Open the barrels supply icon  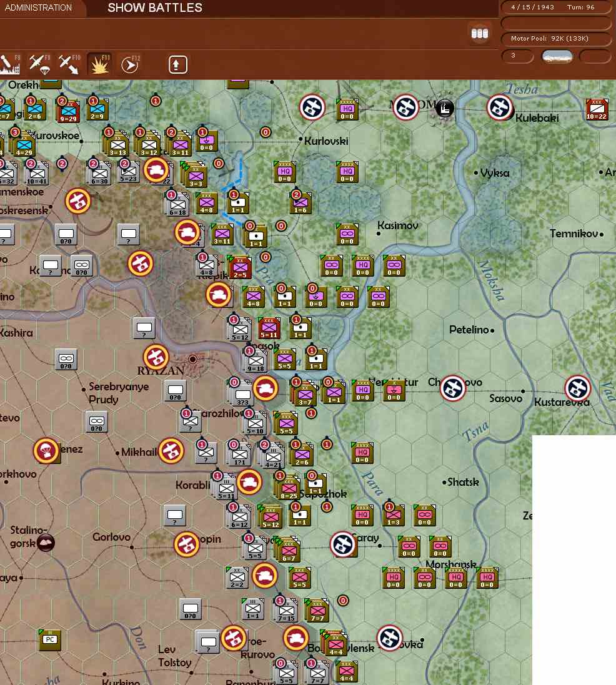[480, 34]
